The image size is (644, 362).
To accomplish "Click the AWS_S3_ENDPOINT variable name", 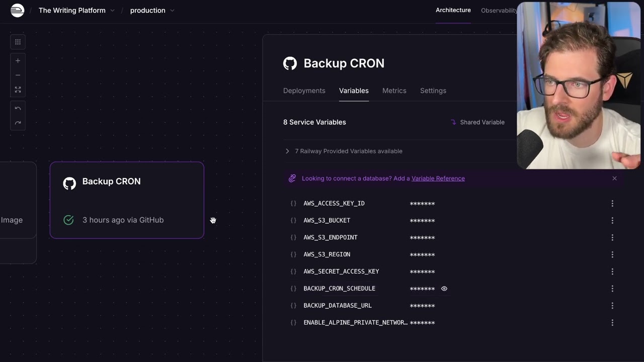I will coord(331,237).
